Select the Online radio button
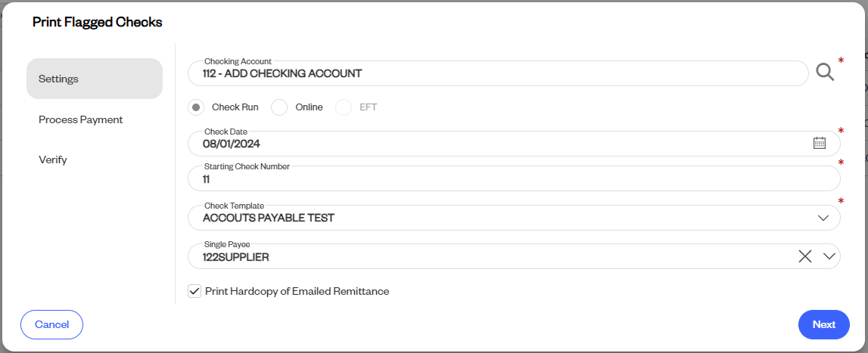868x353 pixels. [279, 107]
